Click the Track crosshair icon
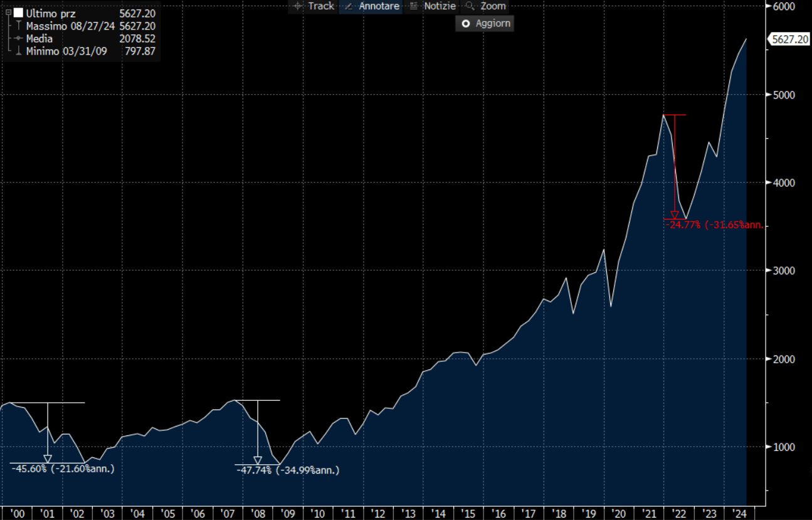The image size is (812, 520). tap(298, 6)
